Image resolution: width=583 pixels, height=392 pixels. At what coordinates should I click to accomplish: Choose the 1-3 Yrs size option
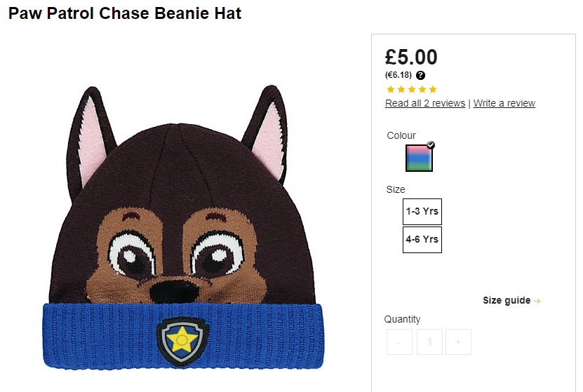422,211
